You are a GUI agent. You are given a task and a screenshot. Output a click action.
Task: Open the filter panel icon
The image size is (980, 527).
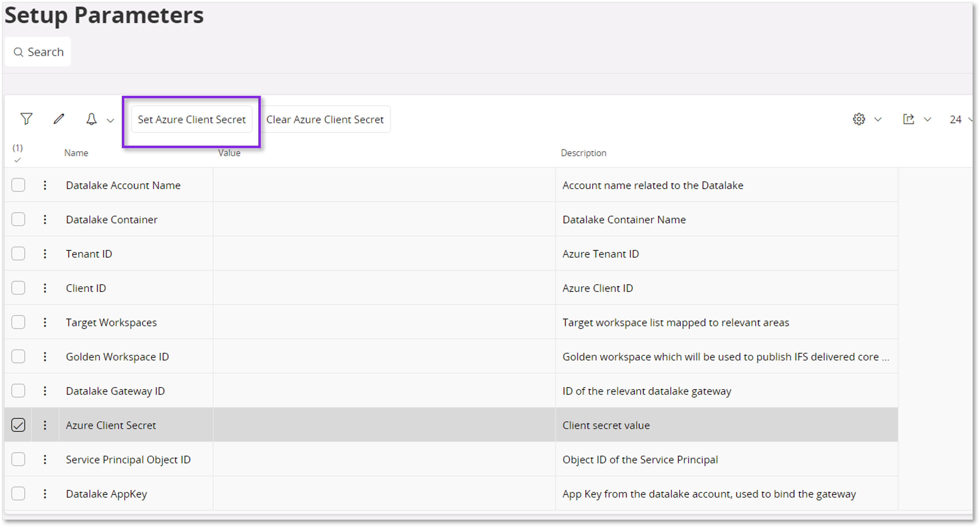tap(26, 119)
